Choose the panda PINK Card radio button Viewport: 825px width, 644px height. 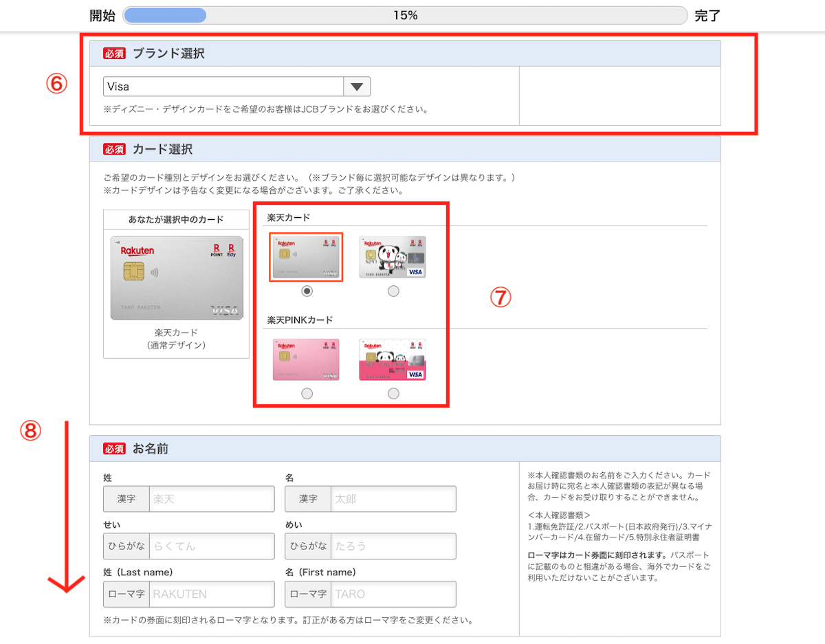[393, 393]
